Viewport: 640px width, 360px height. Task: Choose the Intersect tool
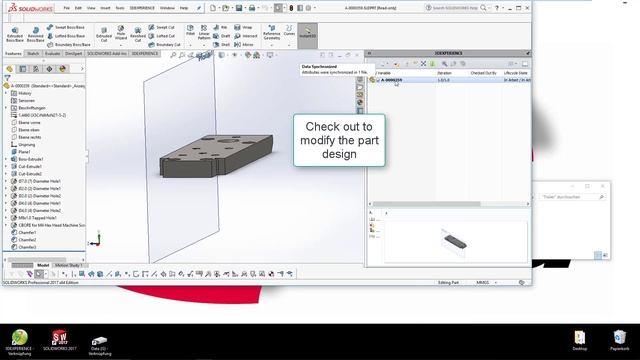(x=246, y=36)
